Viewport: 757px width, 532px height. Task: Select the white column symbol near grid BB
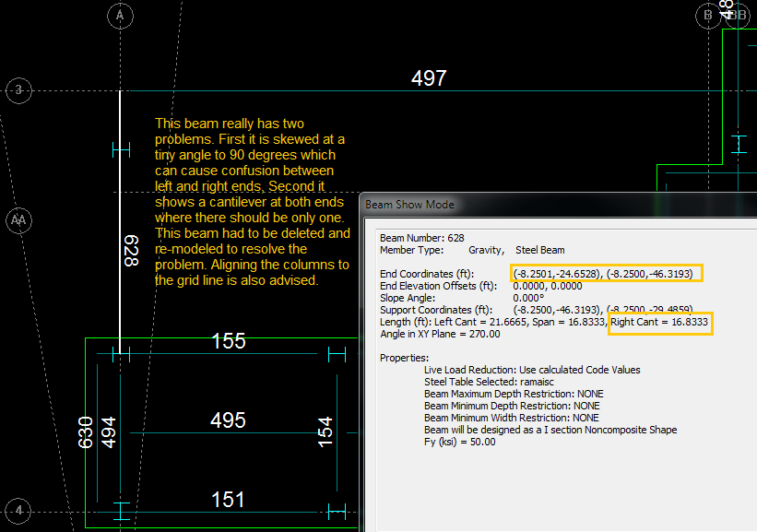737,144
